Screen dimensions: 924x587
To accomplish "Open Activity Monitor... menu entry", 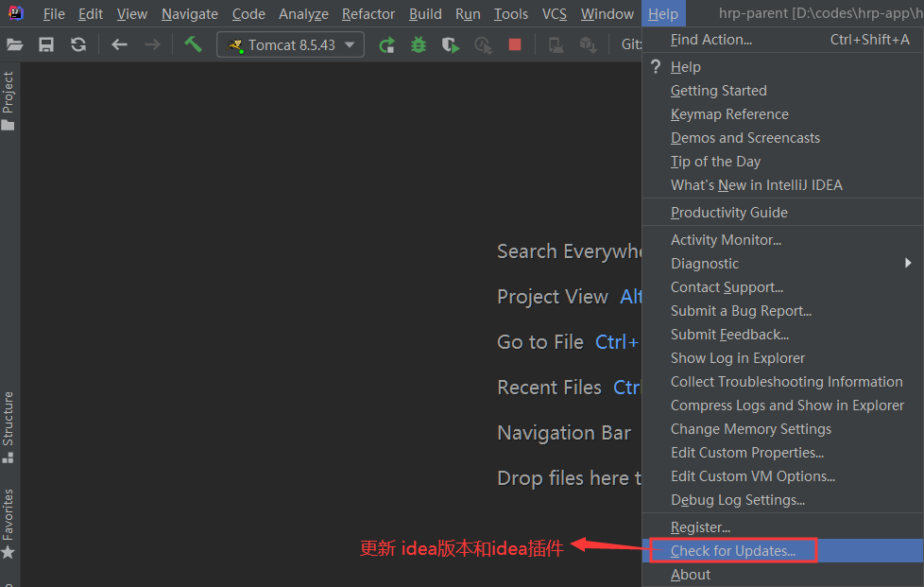I will tap(782, 239).
